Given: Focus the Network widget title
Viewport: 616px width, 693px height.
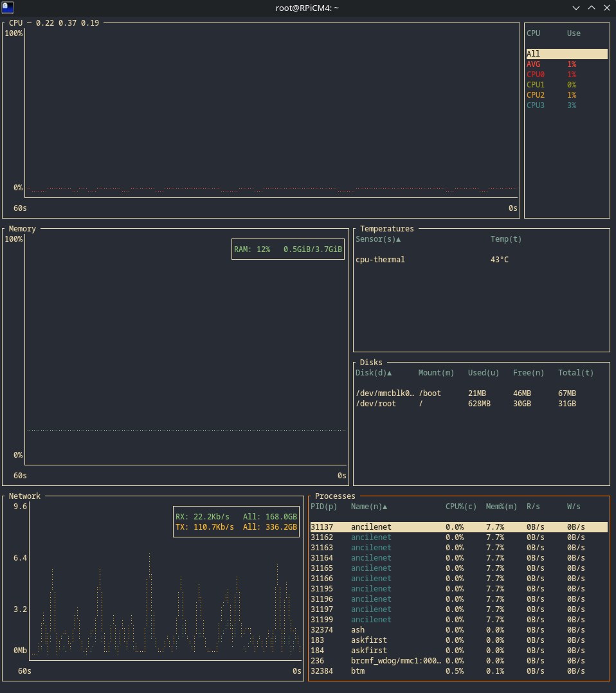Looking at the screenshot, I should [x=24, y=496].
